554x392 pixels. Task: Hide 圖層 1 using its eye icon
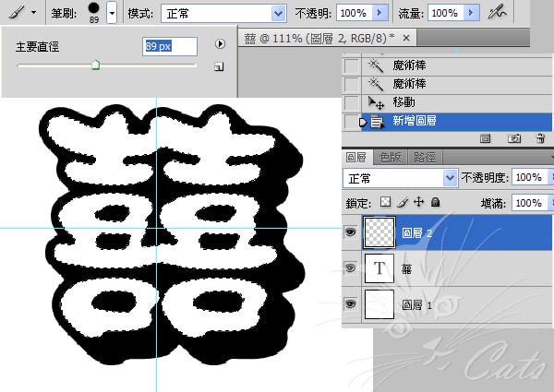pos(351,303)
